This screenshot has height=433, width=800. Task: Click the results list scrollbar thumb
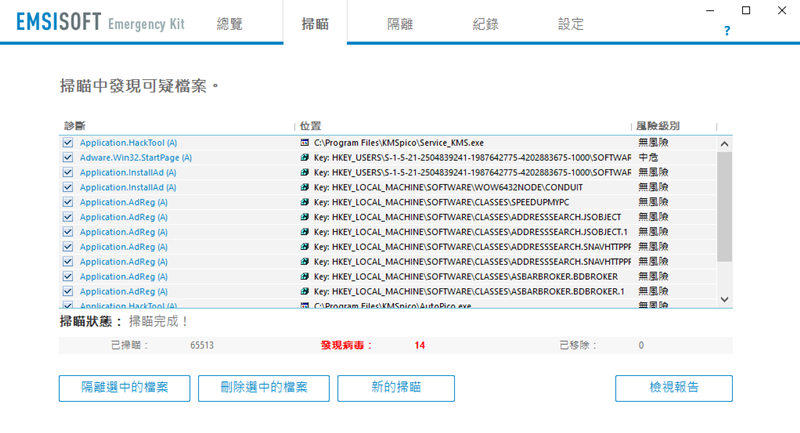[x=724, y=207]
